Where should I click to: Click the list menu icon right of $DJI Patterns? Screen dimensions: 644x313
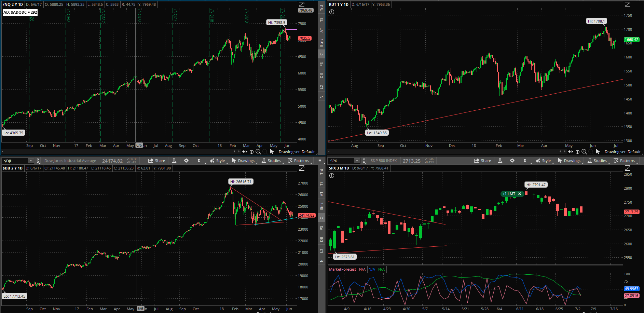(x=319, y=161)
